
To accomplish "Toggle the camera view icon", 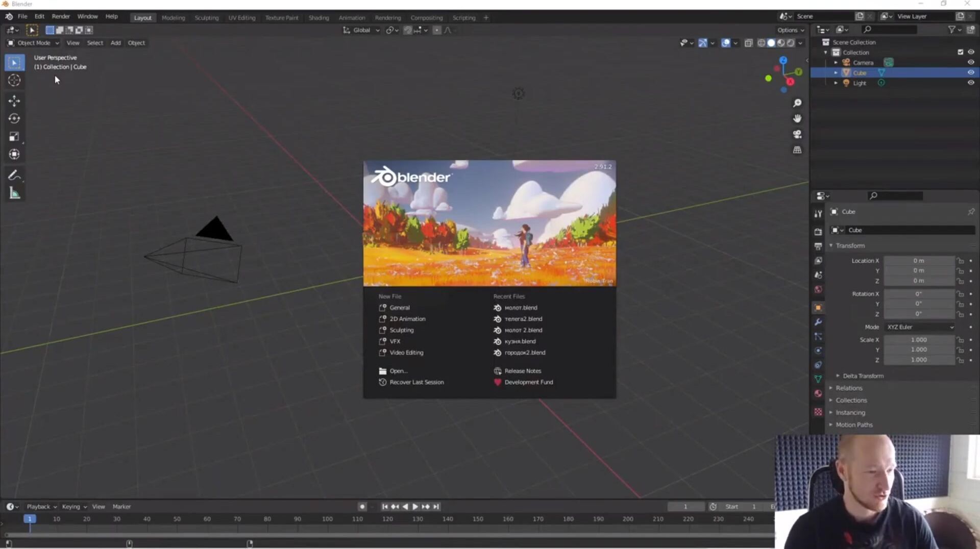I will [797, 134].
